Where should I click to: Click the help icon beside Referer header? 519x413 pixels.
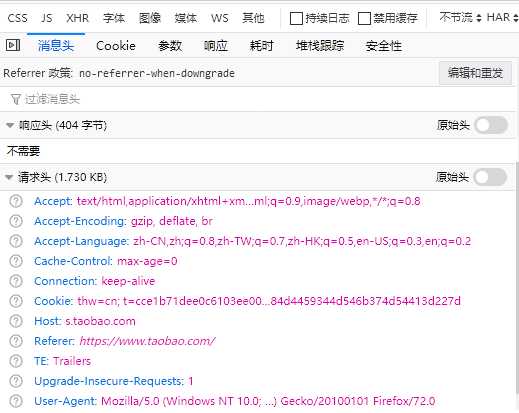click(16, 341)
